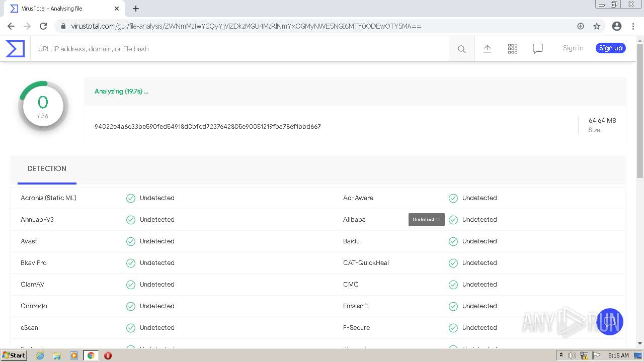The width and height of the screenshot is (644, 362).
Task: Click the Analyzing status text
Action: point(121,92)
